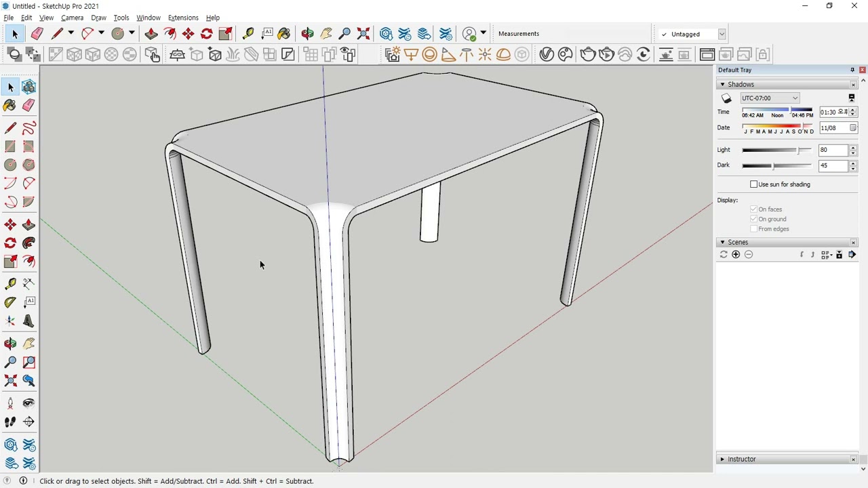Open the Untagged tag dropdown
The width and height of the screenshot is (868, 488).
point(692,34)
